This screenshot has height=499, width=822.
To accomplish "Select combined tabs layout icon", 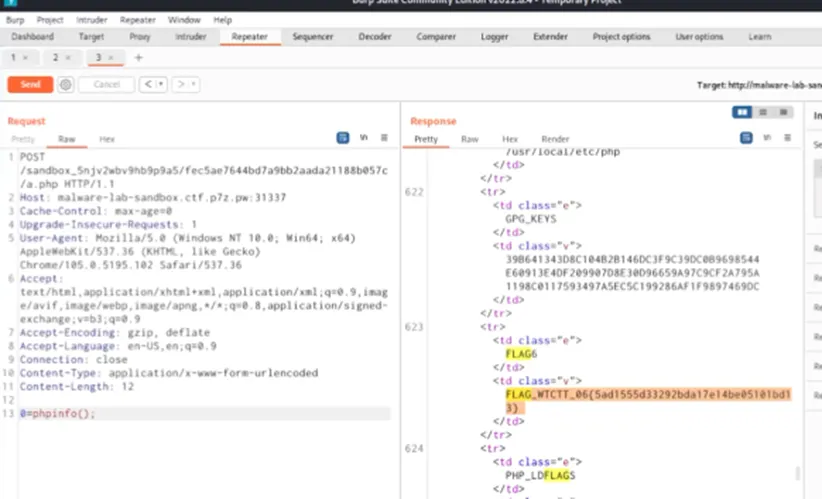I will click(784, 112).
